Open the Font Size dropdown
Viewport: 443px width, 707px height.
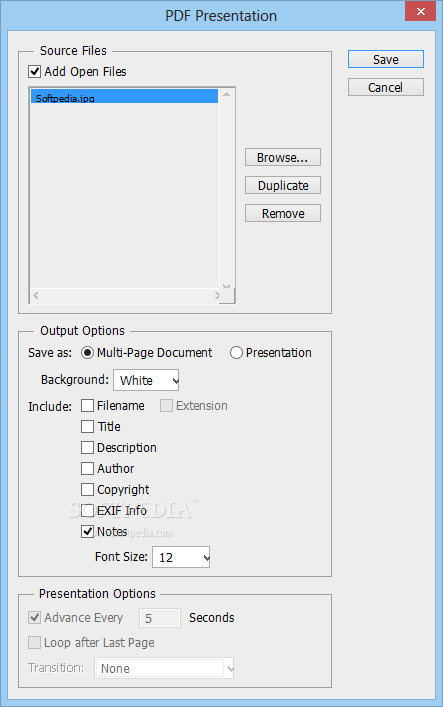(x=181, y=557)
